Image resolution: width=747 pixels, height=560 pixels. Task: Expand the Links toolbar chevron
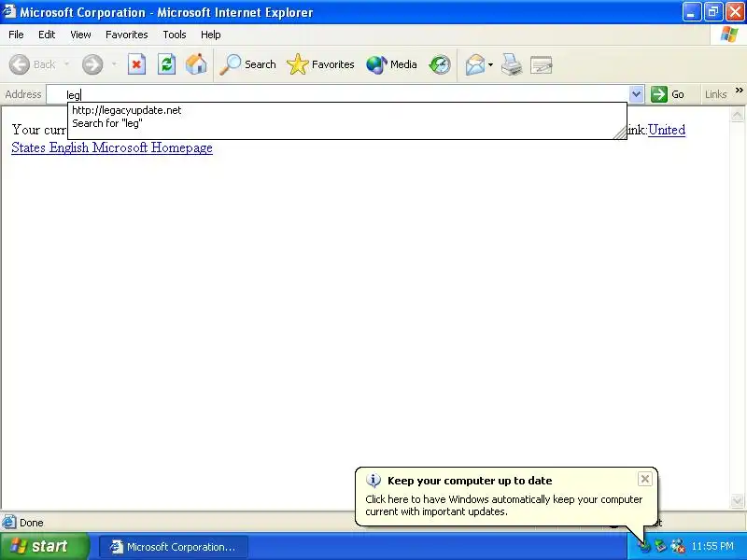pyautogui.click(x=739, y=90)
